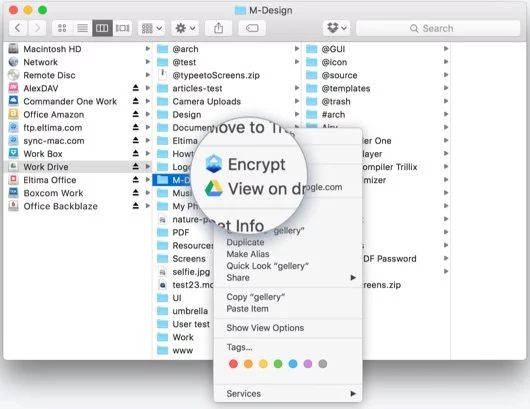Switch Finder to list view
The height and width of the screenshot is (409, 530).
(82, 28)
